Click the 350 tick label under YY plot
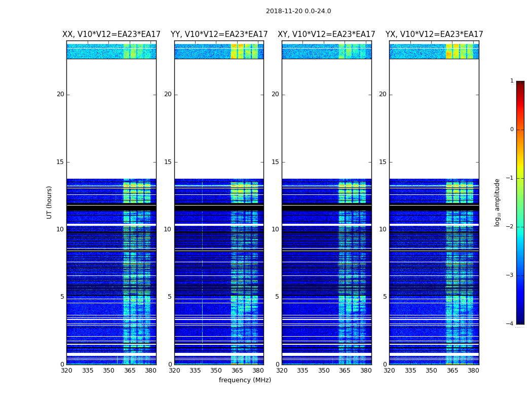This screenshot has width=532, height=405. tap(216, 371)
